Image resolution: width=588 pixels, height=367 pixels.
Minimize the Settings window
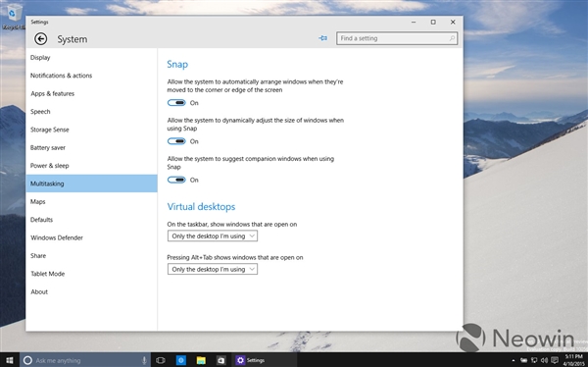coord(414,23)
